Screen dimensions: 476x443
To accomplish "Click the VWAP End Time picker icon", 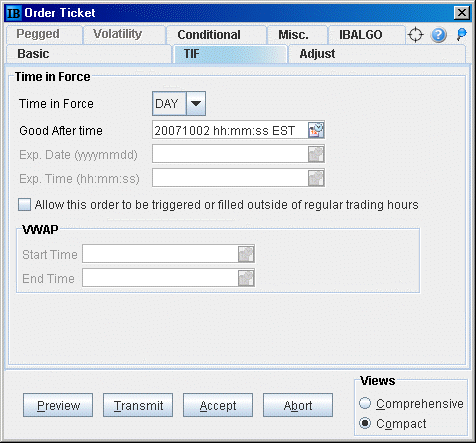I will click(246, 278).
